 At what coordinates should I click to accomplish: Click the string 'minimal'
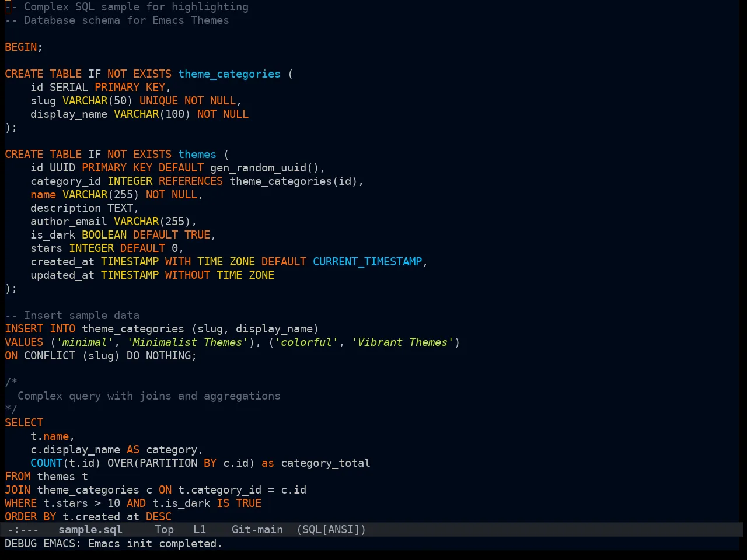[85, 342]
